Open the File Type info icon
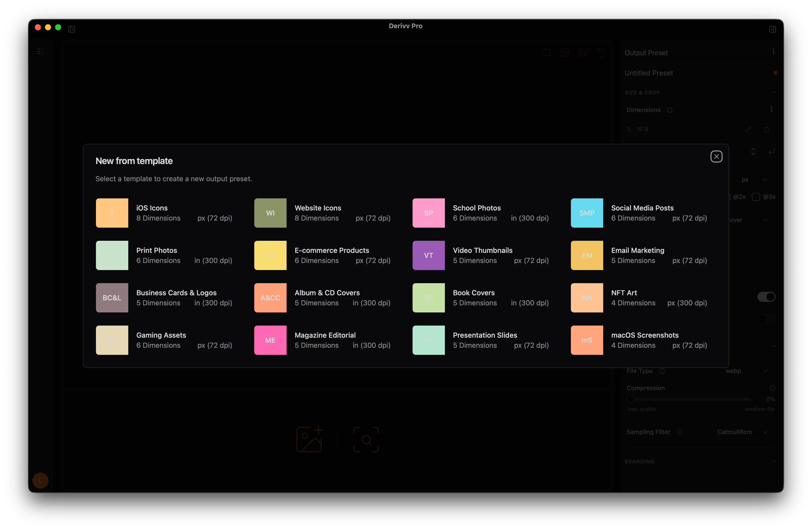 tap(662, 371)
